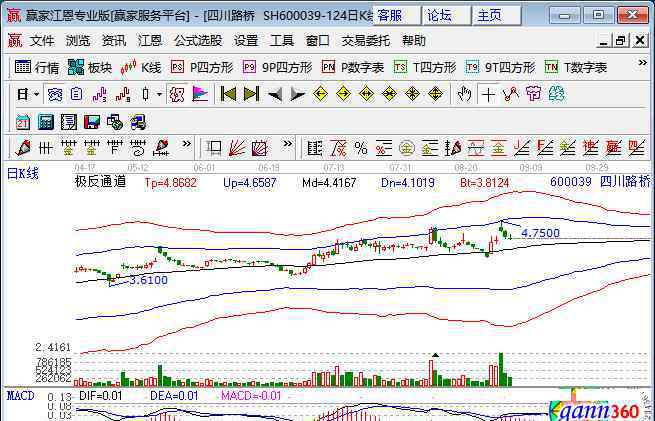Select the red pencil drawing tool
Screen dimensions: 655x421
[23, 148]
